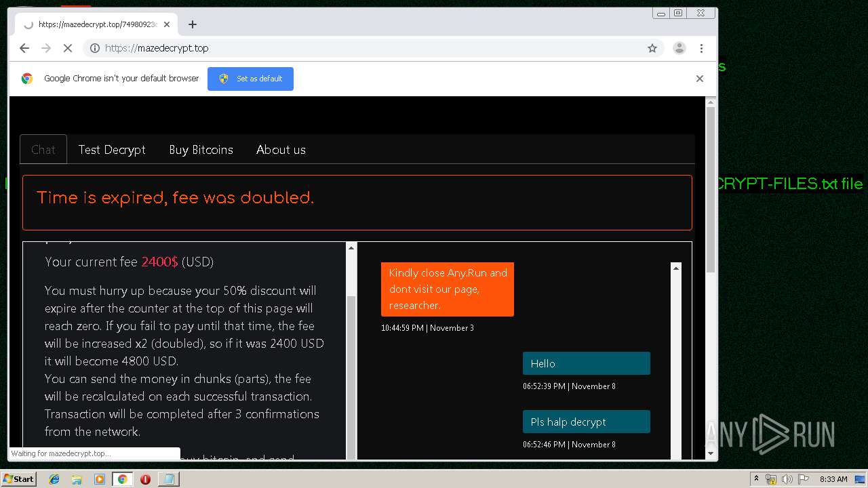
Task: Click the '06:52:46 PM | November 8' timestamp
Action: coord(569,445)
